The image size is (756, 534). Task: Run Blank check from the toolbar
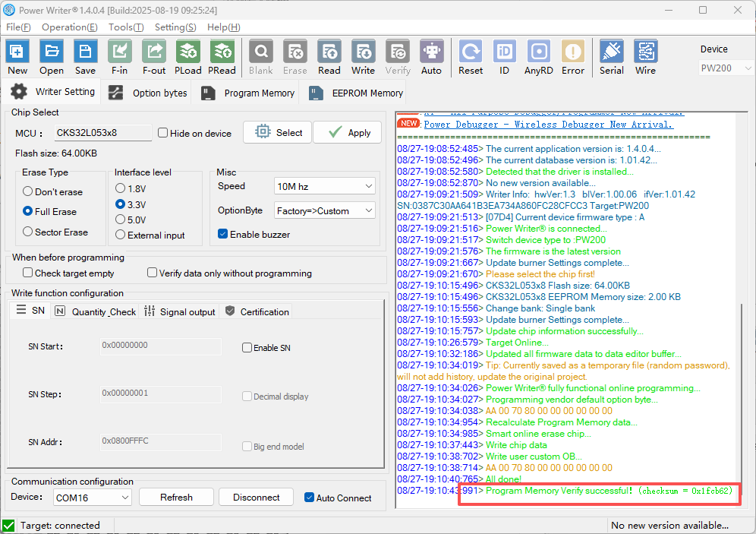261,52
